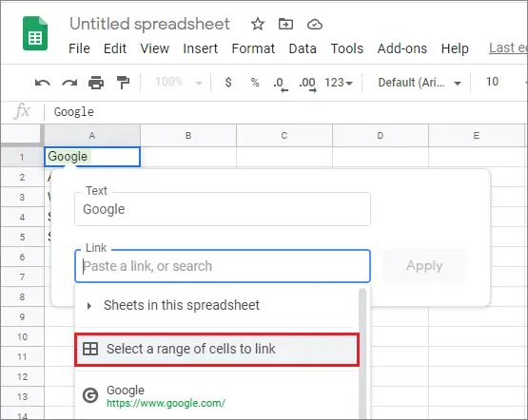
Task: Pick the Google https://www.google.com/ suggestion
Action: [x=217, y=396]
